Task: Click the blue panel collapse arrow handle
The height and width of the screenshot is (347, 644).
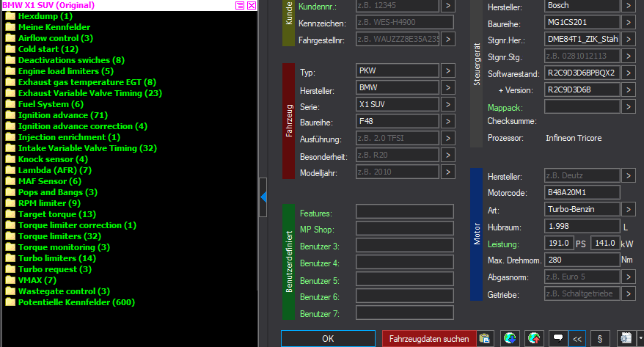Action: coord(263,197)
